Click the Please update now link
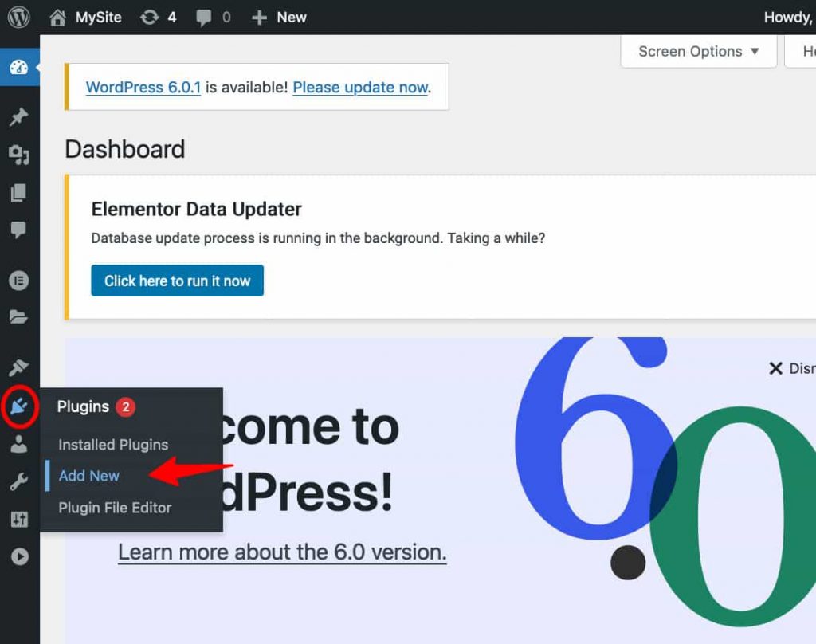Screen dimensions: 816x644 click(x=361, y=87)
